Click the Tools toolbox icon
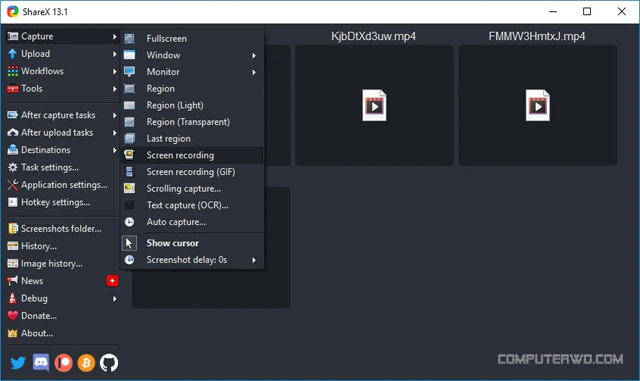The width and height of the screenshot is (640, 381). 13,89
